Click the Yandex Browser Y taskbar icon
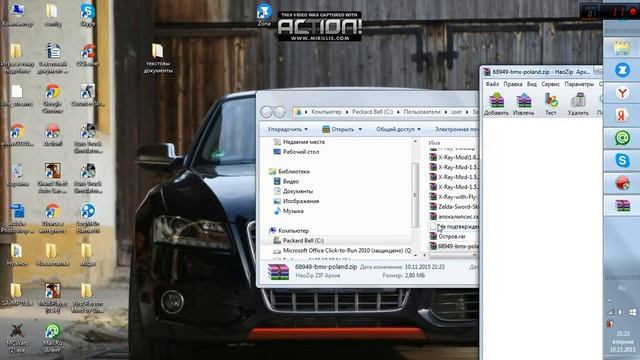This screenshot has width=640, height=360. tap(622, 93)
